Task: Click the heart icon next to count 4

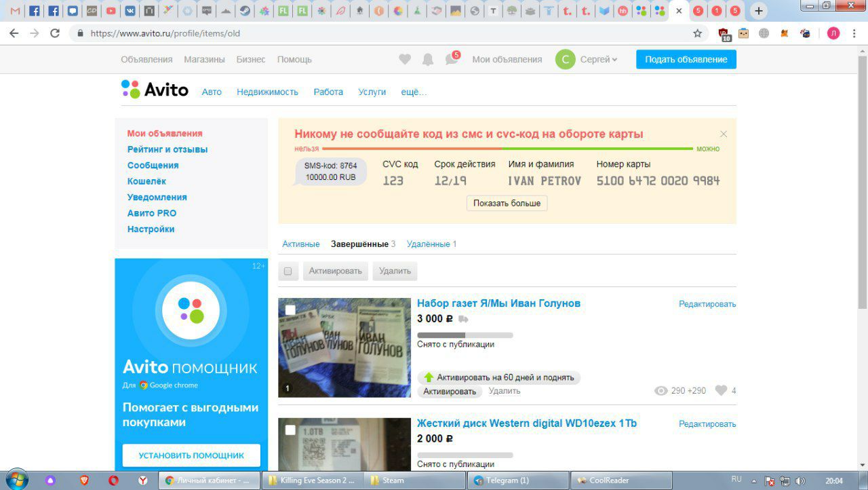Action: [722, 391]
